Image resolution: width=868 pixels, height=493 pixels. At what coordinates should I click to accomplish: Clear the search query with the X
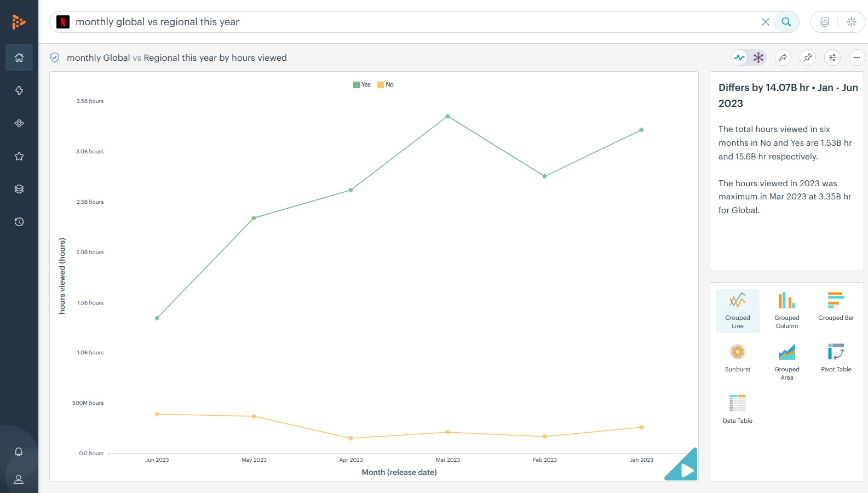click(x=766, y=22)
